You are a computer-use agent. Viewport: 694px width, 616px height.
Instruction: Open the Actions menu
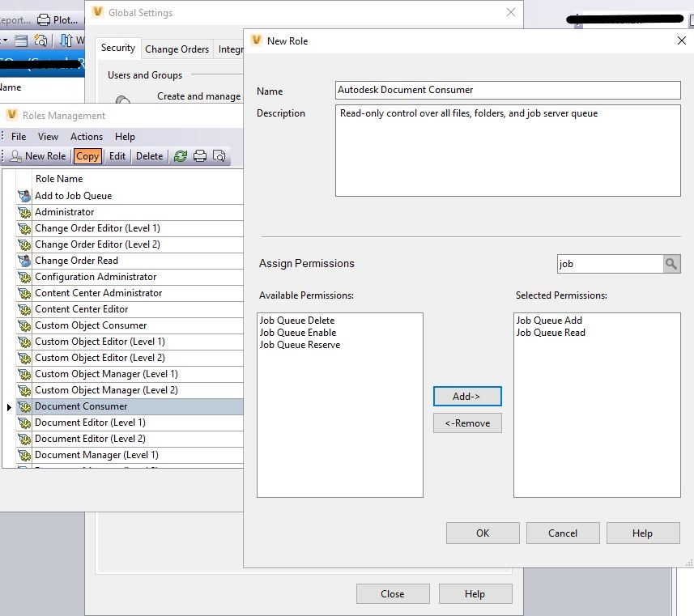point(86,136)
